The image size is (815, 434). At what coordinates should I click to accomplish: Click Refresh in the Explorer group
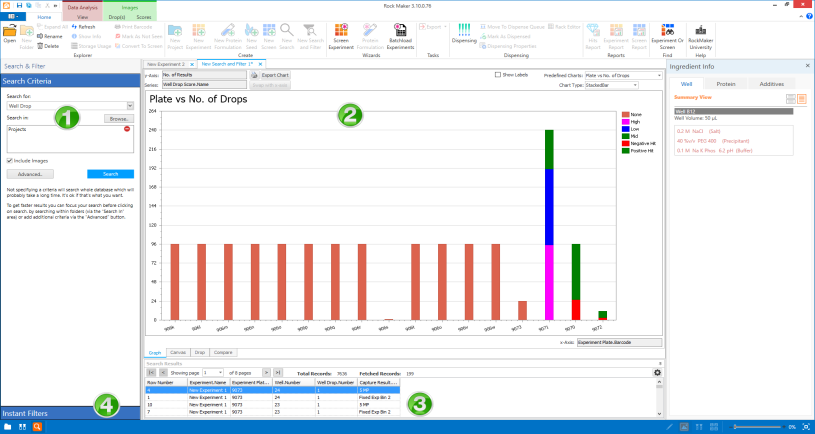(84, 27)
